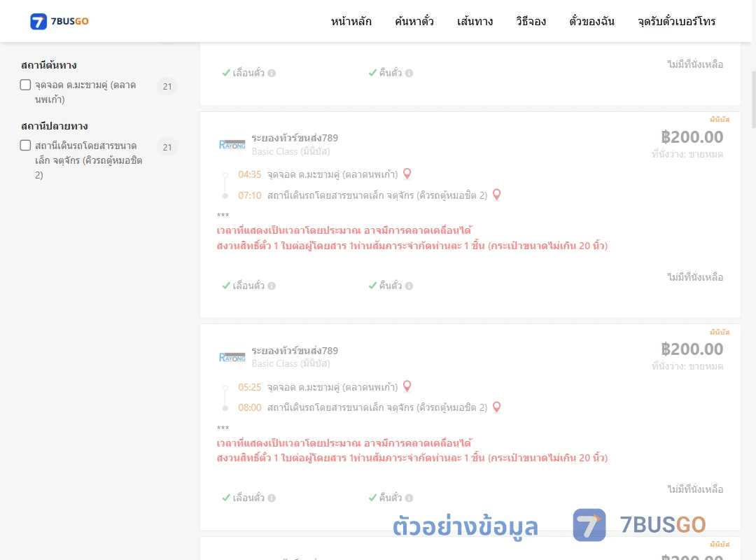Click Rayong operator logo on 05:25 trip
This screenshot has width=756, height=560.
coord(232,358)
